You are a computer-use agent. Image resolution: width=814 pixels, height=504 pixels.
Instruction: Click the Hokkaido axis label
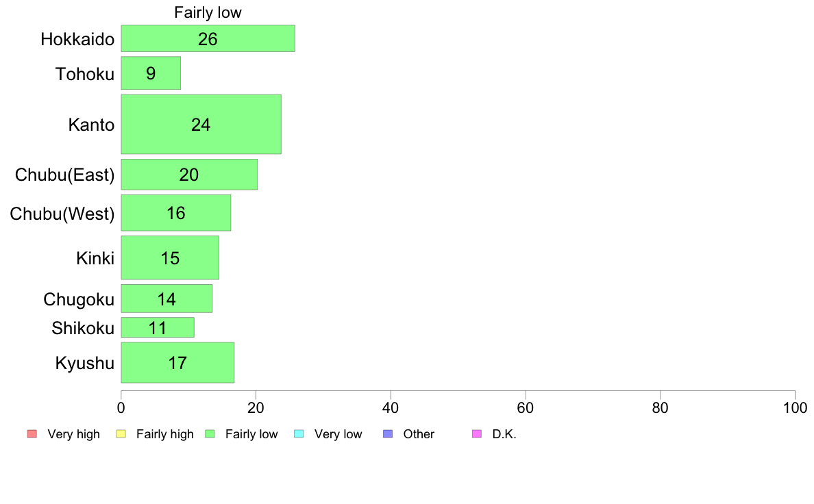(77, 40)
